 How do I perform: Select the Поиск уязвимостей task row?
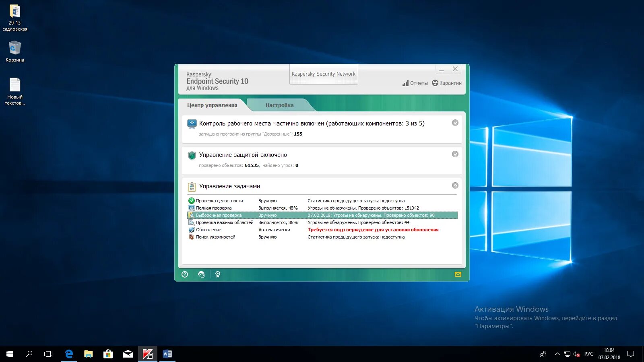click(x=322, y=237)
